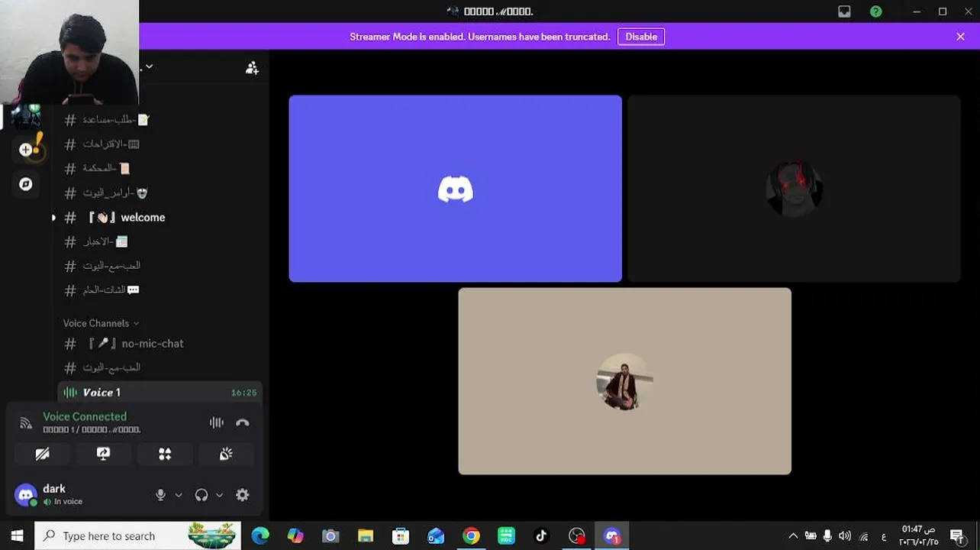Viewport: 980px width, 550px height.
Task: Open the Windows Start menu
Action: 17,535
